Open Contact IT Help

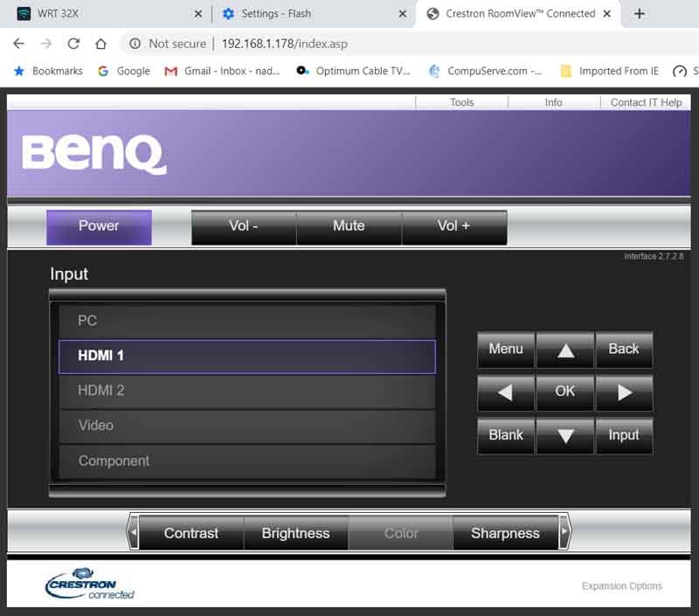click(x=646, y=102)
